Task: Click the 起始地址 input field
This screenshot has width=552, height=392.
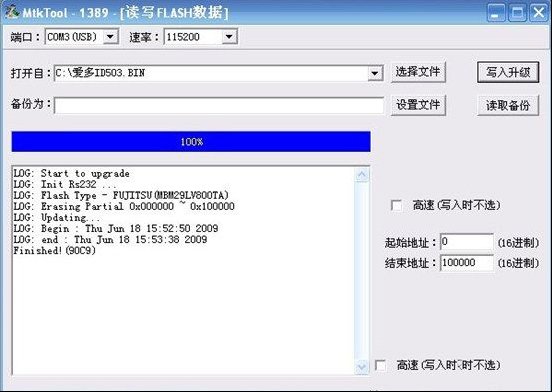Action: (467, 242)
